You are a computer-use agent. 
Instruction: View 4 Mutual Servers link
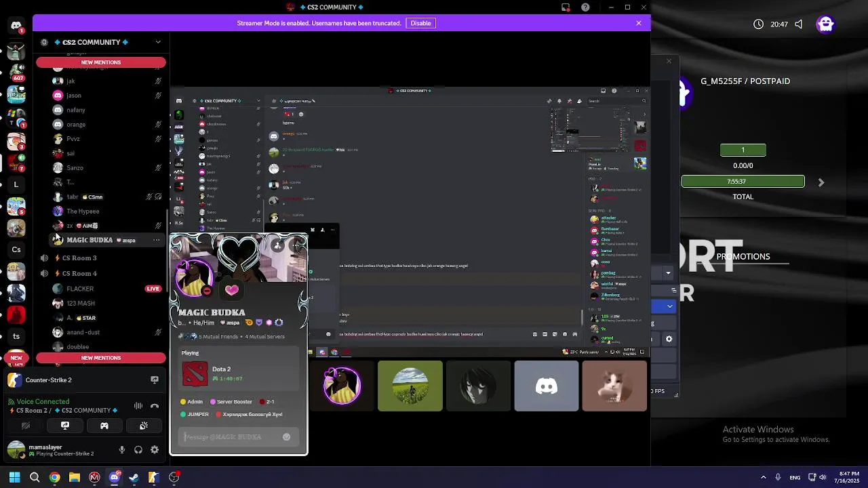264,337
